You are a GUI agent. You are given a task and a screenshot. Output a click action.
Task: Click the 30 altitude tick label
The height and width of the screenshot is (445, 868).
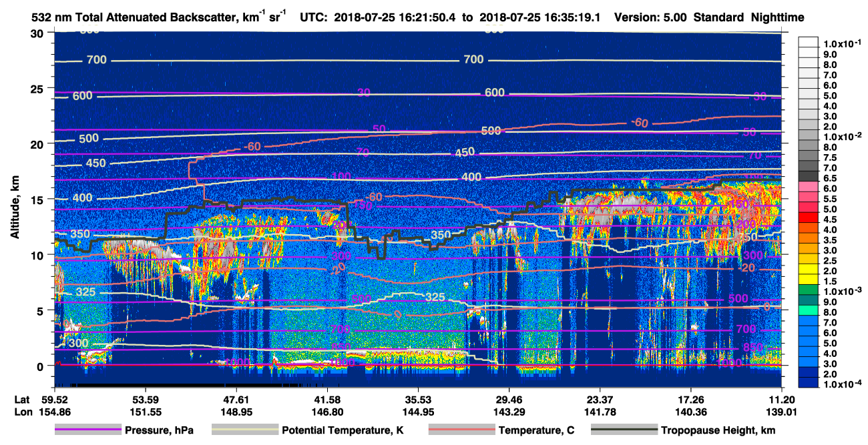click(x=39, y=33)
